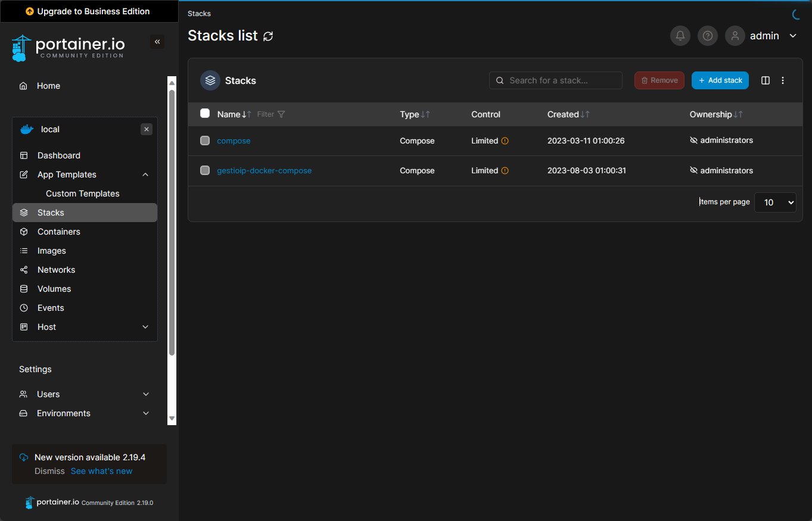
Task: Open the gestioip-docker-compose stack link
Action: pos(264,171)
